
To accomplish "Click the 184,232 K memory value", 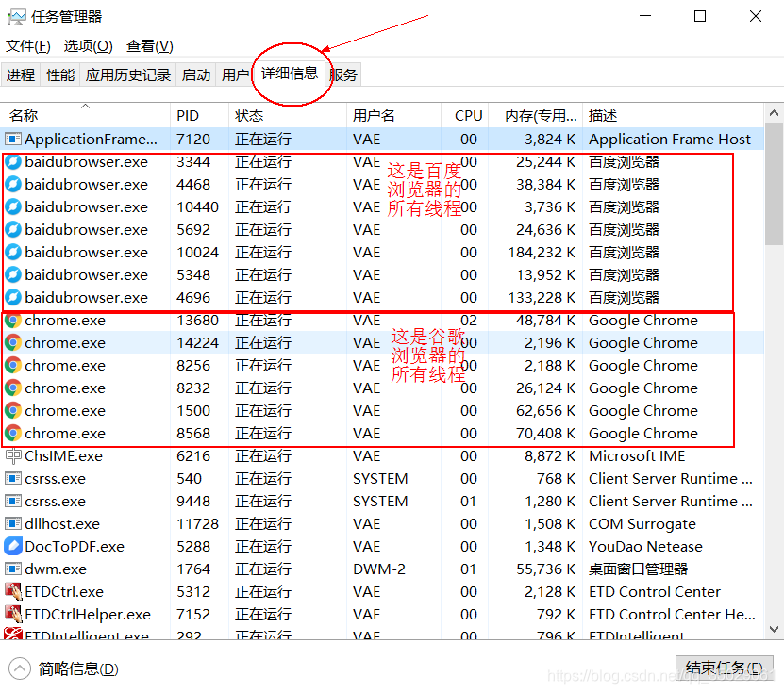I will tap(542, 253).
